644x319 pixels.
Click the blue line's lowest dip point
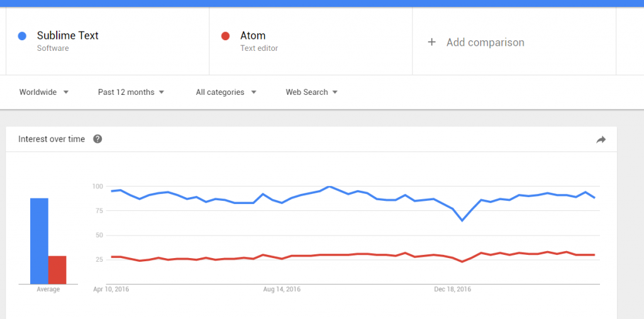coord(462,220)
